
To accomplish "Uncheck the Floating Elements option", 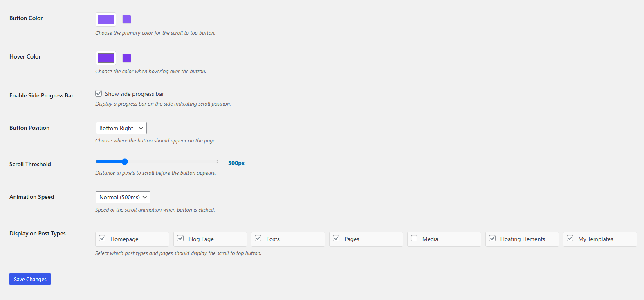I will (x=492, y=238).
